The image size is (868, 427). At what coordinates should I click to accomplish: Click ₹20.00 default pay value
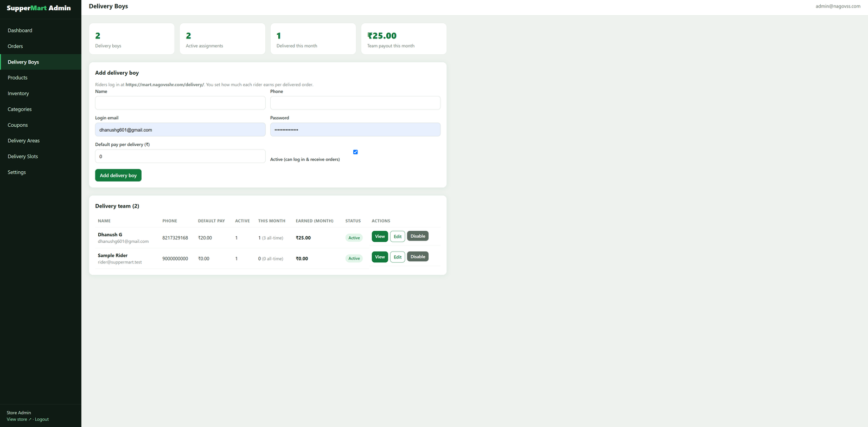(x=205, y=238)
